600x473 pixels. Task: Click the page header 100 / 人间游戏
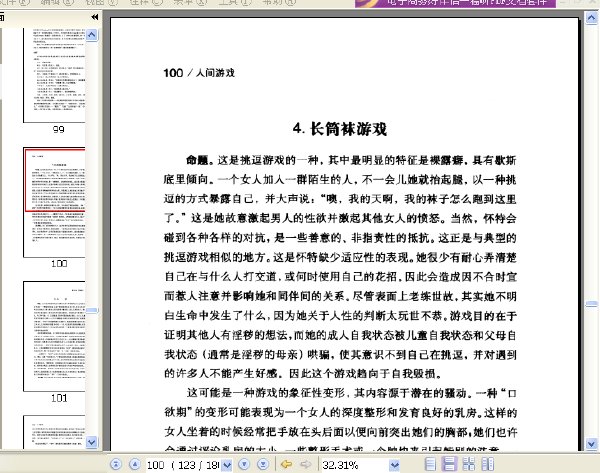[199, 73]
